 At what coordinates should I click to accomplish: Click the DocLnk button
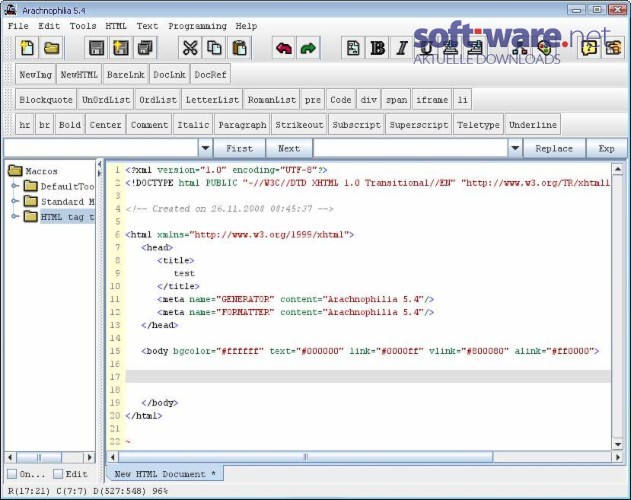tap(169, 74)
